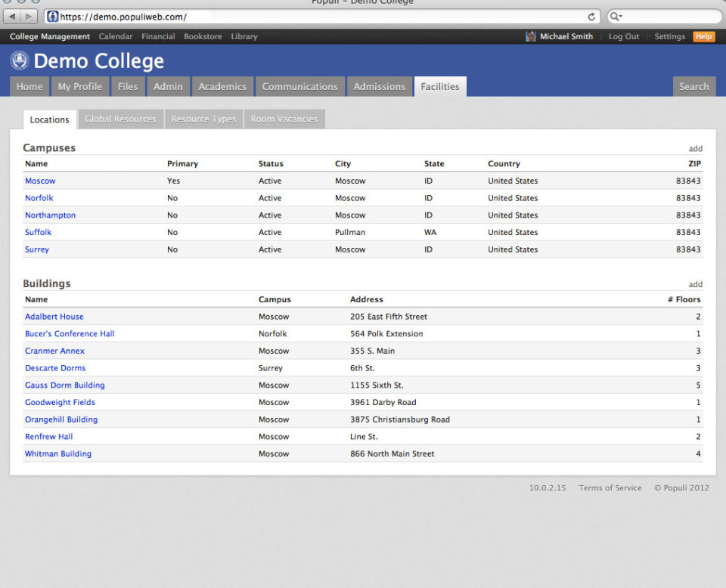This screenshot has height=588, width=726.
Task: Click the Pullman city cell
Action: click(x=350, y=232)
